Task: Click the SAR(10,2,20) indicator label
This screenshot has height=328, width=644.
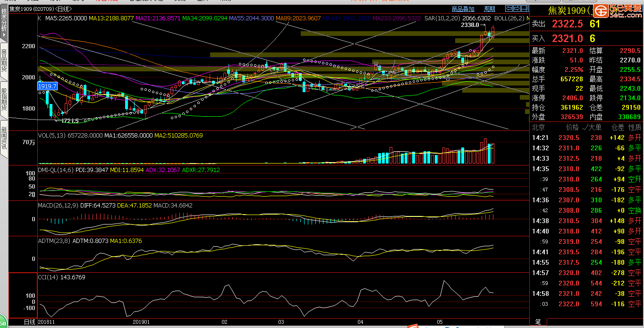Action: (441, 18)
